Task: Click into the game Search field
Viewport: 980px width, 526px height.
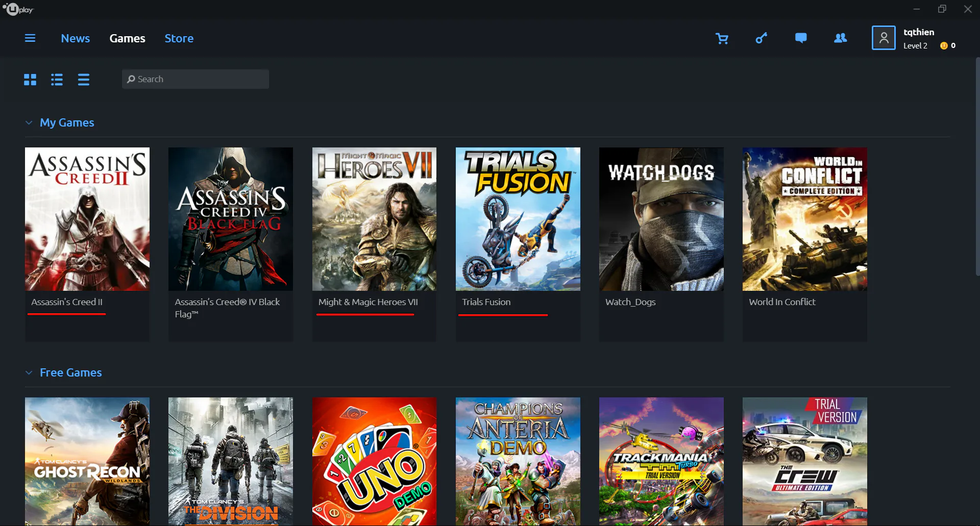Action: [x=195, y=79]
